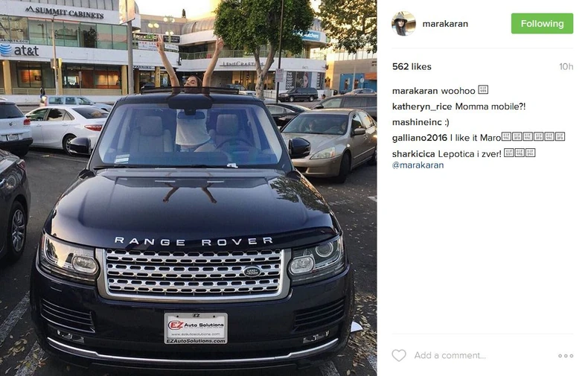Click marakaran's profile avatar
This screenshot has height=376, width=588.
[x=403, y=24]
